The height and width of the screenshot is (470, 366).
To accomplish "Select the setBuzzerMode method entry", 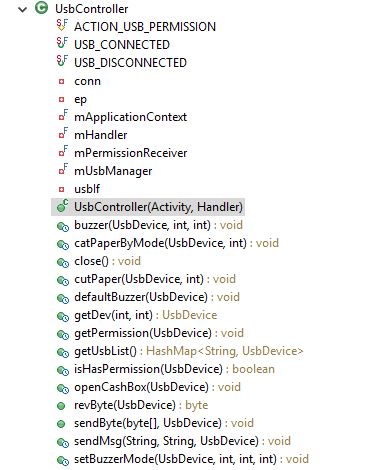I will point(191,459).
